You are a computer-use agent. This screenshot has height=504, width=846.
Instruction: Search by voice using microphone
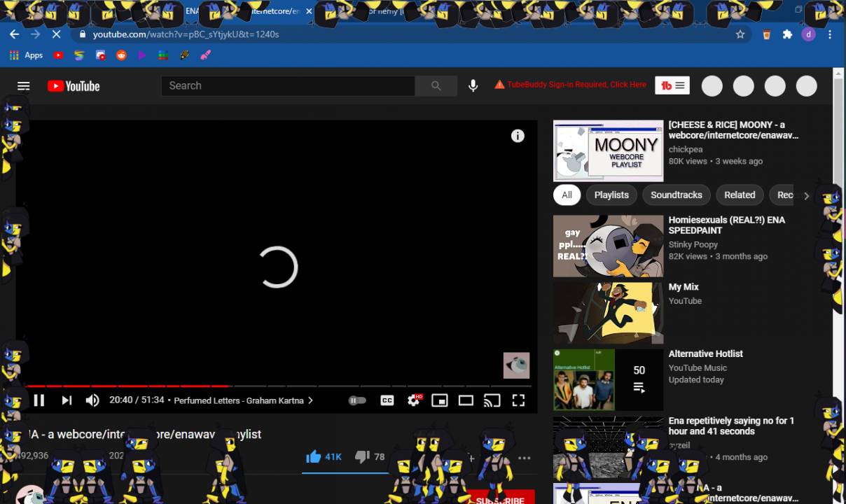(473, 85)
